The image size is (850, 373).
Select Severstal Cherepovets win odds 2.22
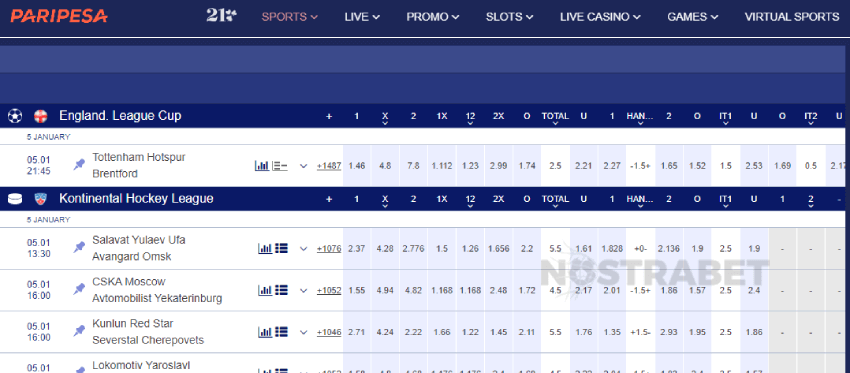pyautogui.click(x=413, y=332)
